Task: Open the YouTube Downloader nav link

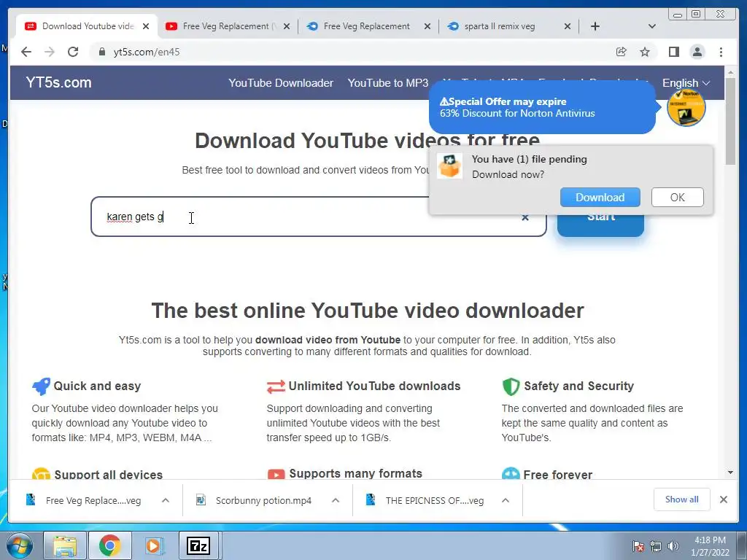Action: 281,83
